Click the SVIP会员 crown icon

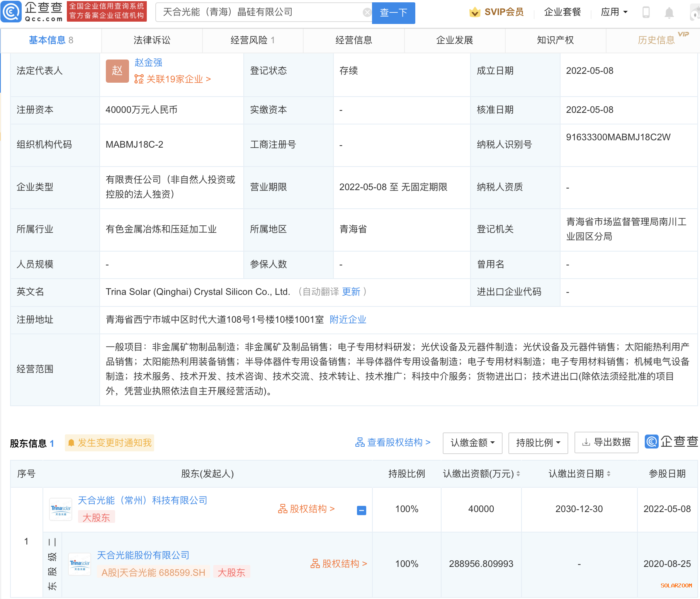tap(475, 12)
